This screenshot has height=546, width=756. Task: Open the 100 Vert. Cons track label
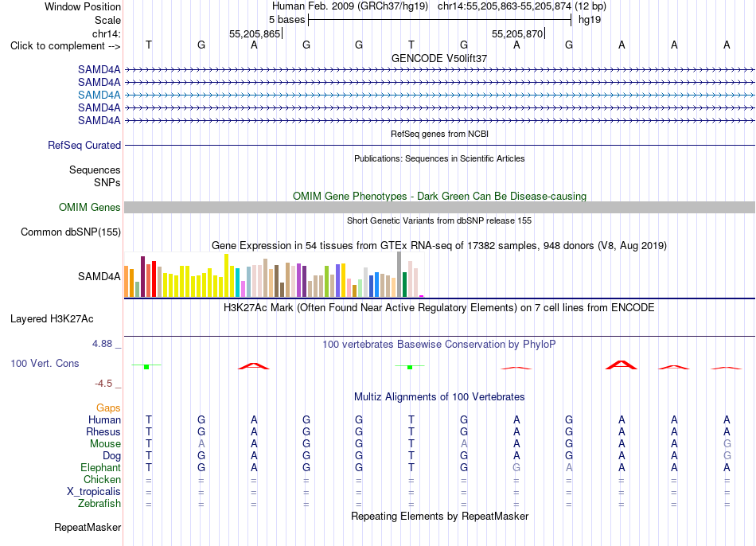tap(45, 363)
